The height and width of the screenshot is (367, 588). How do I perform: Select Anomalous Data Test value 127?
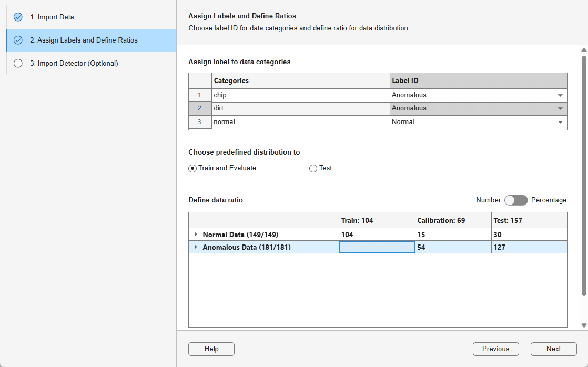[x=530, y=247]
